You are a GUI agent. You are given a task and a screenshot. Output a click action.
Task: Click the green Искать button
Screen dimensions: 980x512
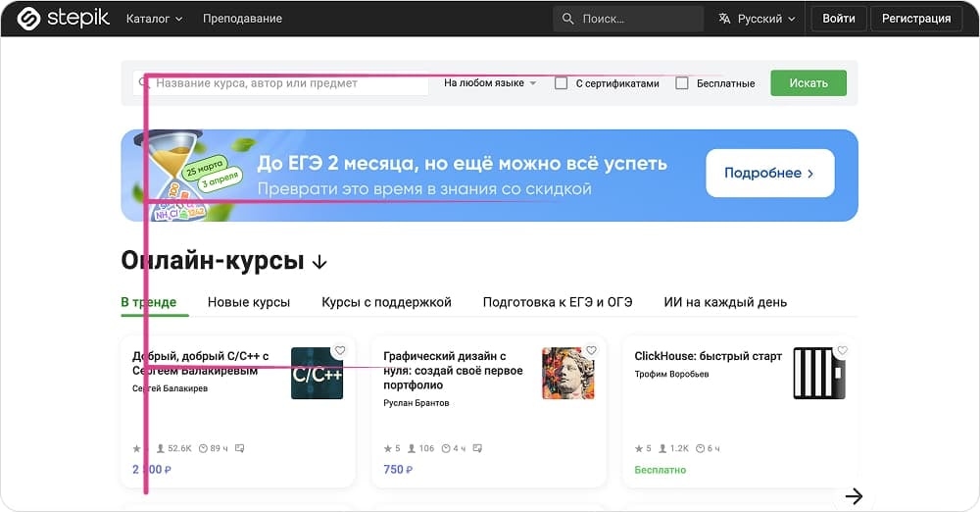808,83
